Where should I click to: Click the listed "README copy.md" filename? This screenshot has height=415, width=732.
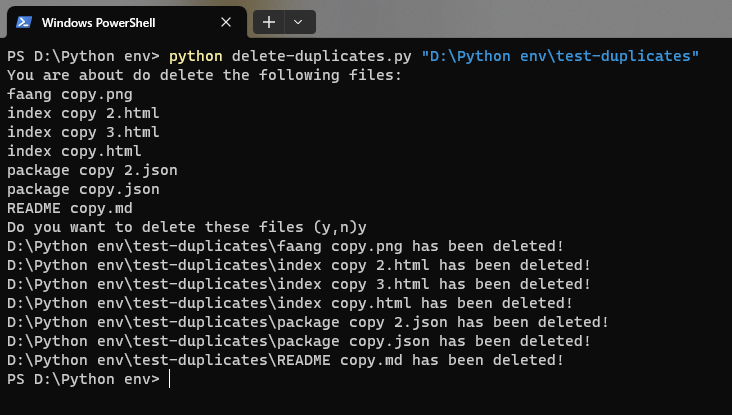tap(70, 208)
